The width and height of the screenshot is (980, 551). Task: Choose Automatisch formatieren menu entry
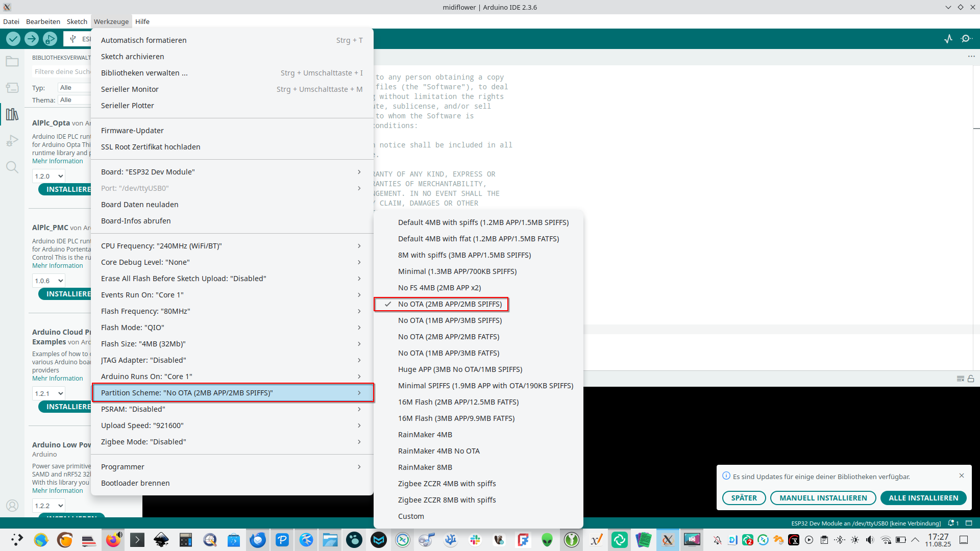(x=232, y=40)
